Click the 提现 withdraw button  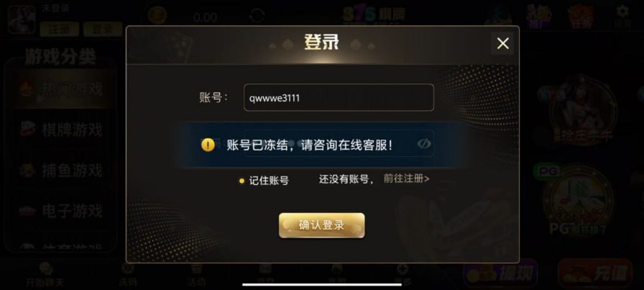point(501,273)
